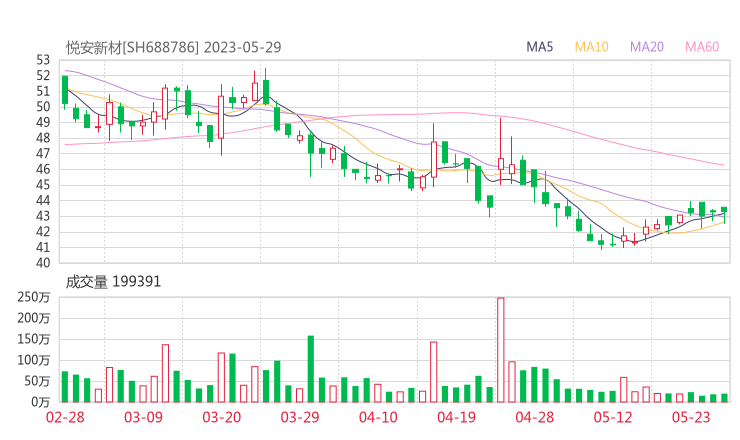This screenshot has width=740, height=440.
Task: Click the 40 price axis label
Action: pos(43,263)
